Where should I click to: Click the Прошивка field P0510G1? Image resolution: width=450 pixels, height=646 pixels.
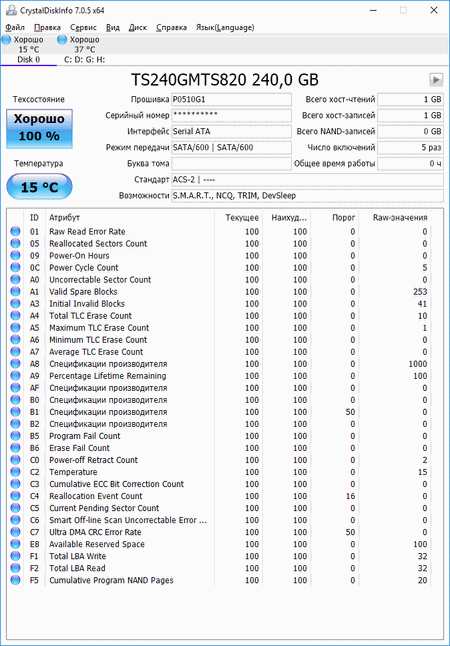point(231,99)
